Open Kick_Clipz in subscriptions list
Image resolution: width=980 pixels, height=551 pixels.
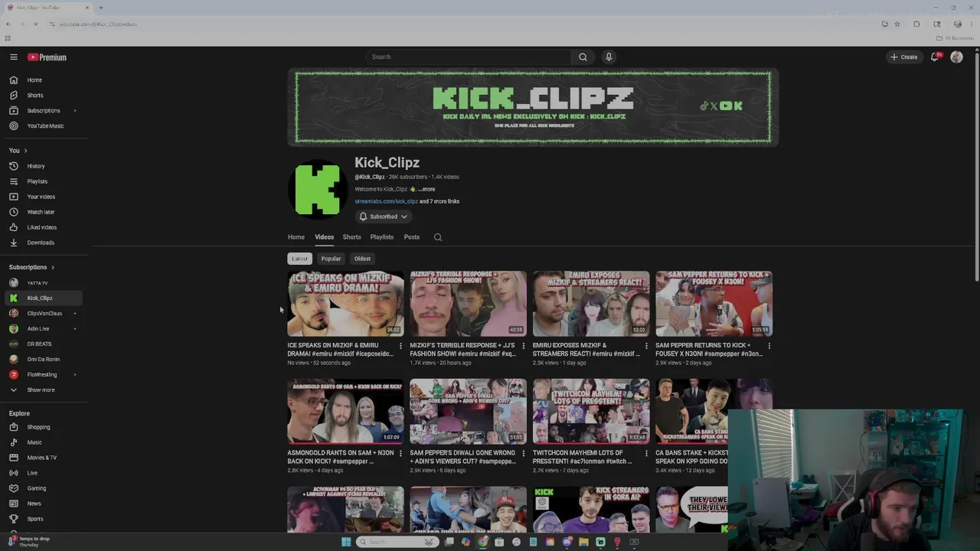point(42,298)
